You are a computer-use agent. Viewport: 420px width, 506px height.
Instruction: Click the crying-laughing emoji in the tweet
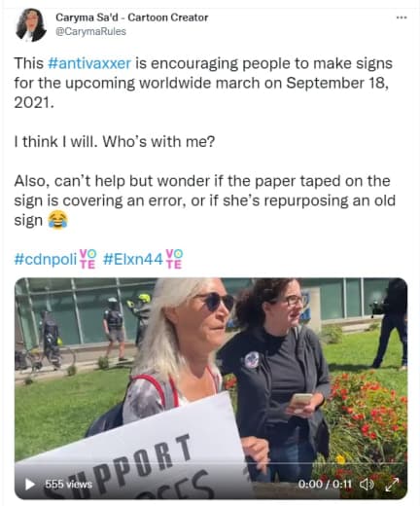57,220
